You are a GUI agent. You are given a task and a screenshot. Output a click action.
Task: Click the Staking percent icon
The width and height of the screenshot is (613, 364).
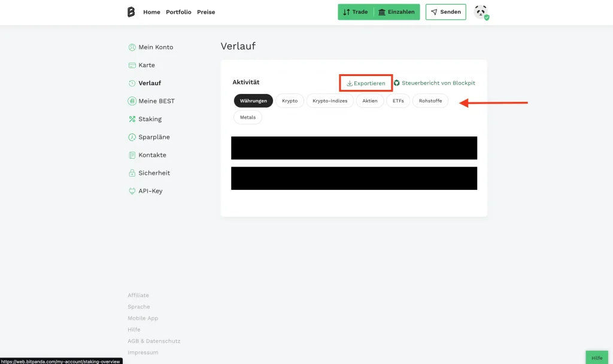click(x=132, y=119)
